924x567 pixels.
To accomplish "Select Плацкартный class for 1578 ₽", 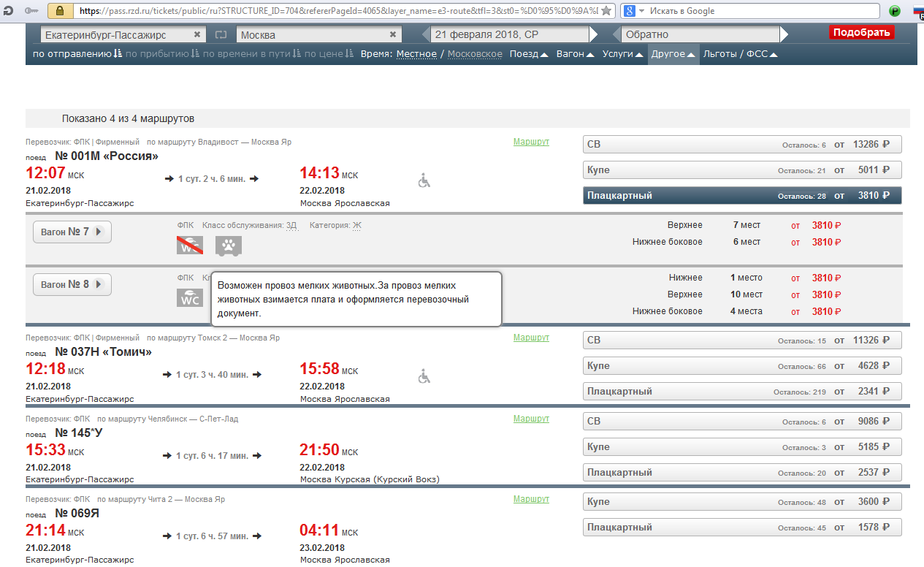I will [x=742, y=528].
